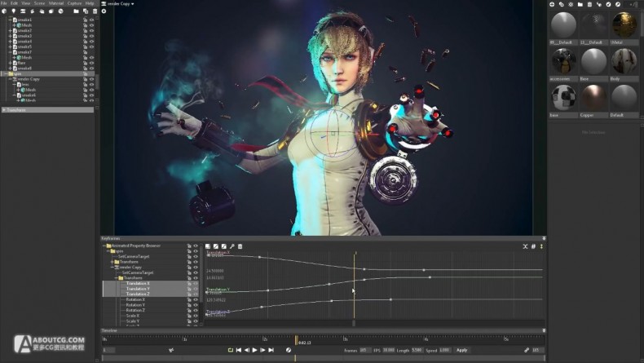Delete selected keyframes with trash icon
The width and height of the screenshot is (644, 363).
click(240, 246)
